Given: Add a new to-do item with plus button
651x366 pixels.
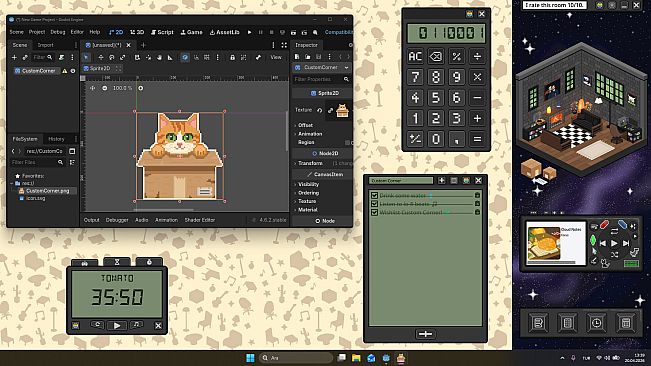Looking at the screenshot, I should (x=425, y=334).
